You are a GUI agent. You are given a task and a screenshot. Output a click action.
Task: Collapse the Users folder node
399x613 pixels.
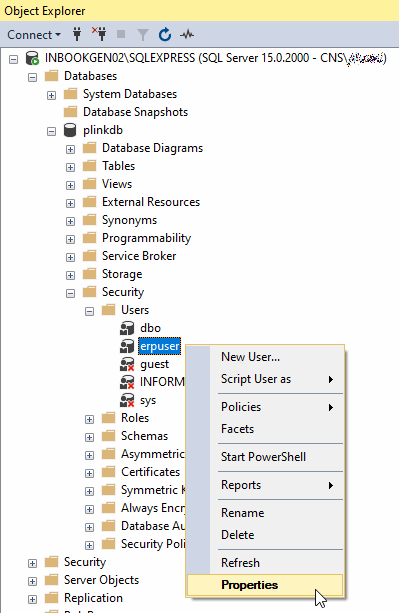tap(89, 311)
